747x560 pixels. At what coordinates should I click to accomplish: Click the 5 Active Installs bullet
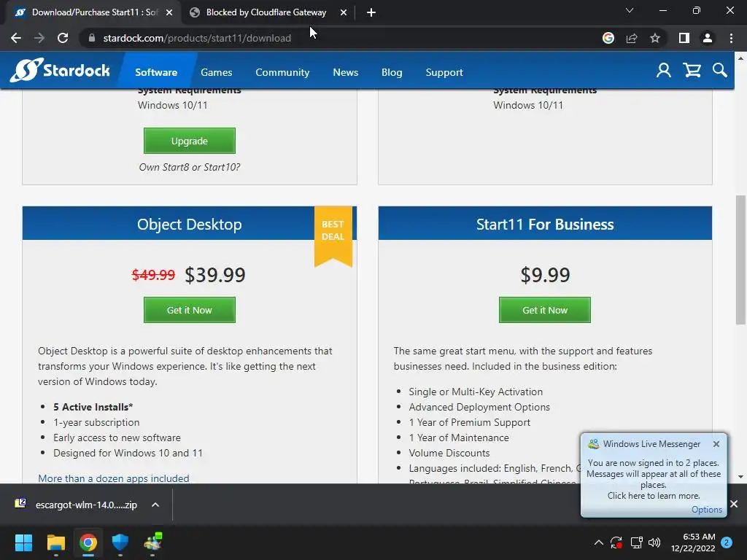tap(93, 407)
